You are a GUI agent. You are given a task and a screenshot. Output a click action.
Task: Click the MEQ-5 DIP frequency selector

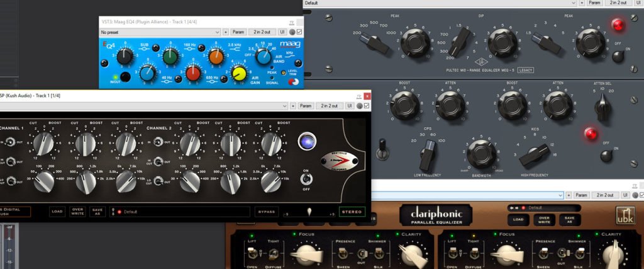tap(459, 42)
